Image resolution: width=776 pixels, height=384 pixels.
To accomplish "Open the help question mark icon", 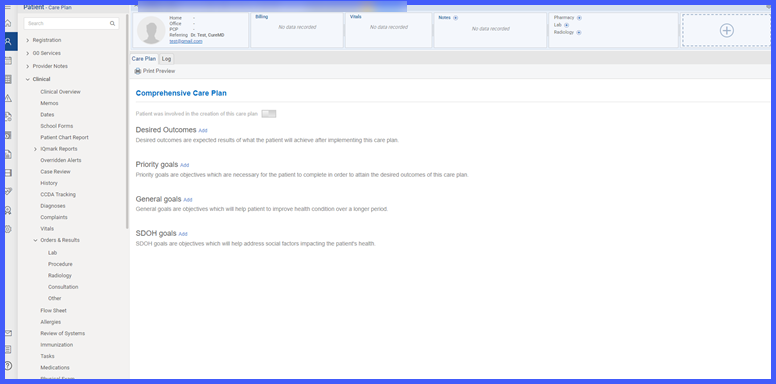I will (8, 366).
